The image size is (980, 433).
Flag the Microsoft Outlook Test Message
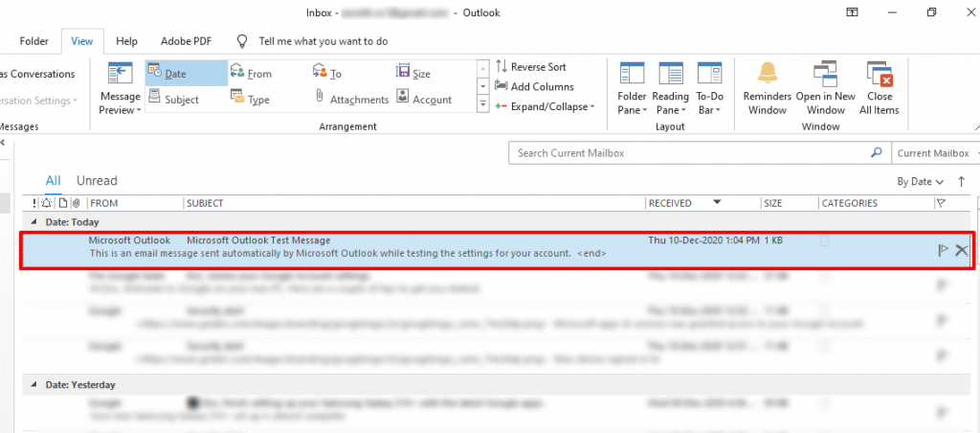coord(943,250)
